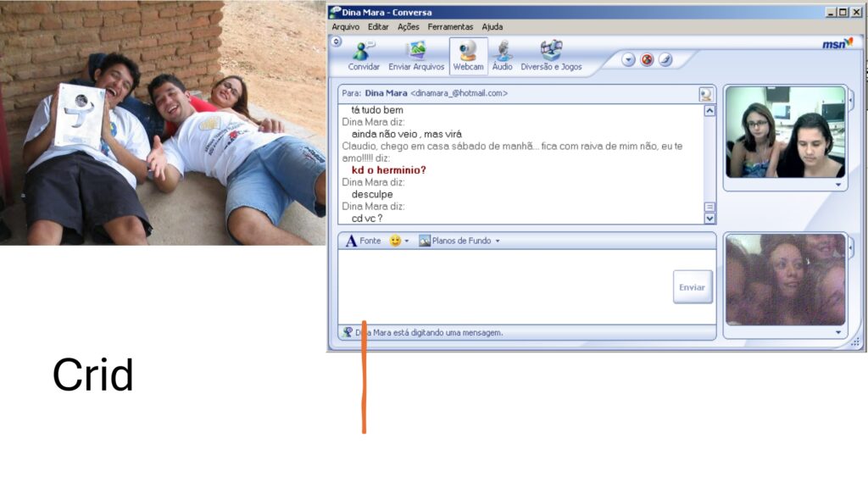This screenshot has width=868, height=488.
Task: Open the Arquivo menu
Action: point(345,27)
